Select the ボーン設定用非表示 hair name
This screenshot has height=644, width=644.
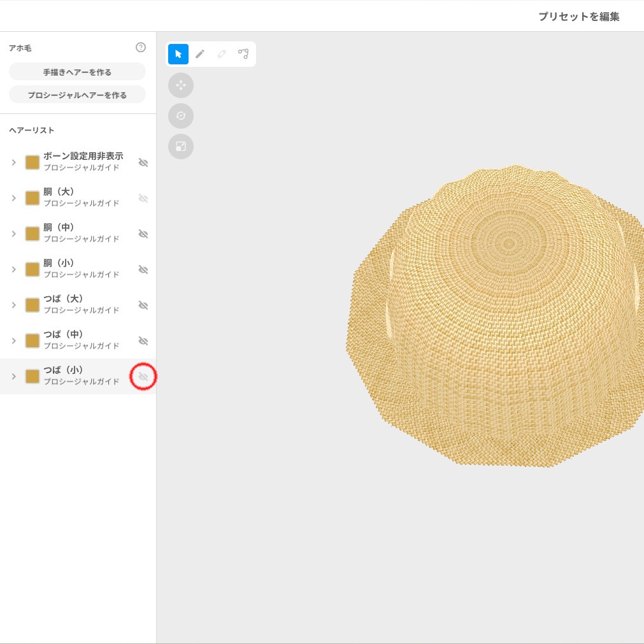[83, 156]
